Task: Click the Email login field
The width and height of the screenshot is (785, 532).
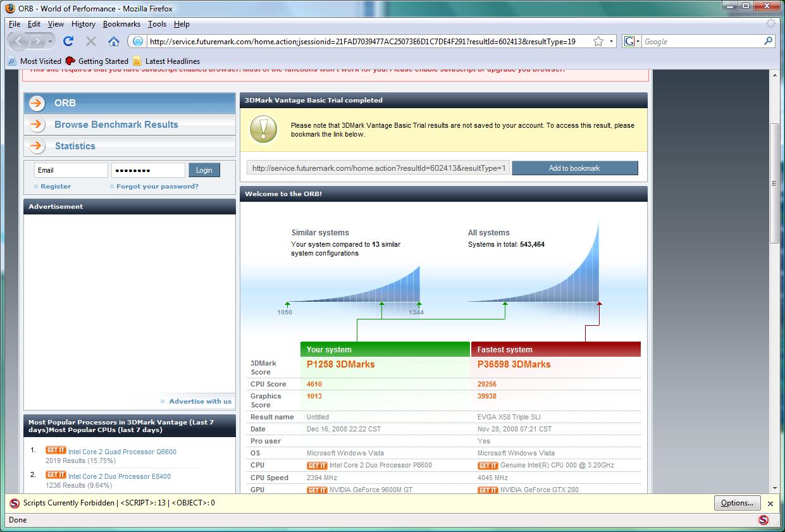Action: click(x=71, y=170)
